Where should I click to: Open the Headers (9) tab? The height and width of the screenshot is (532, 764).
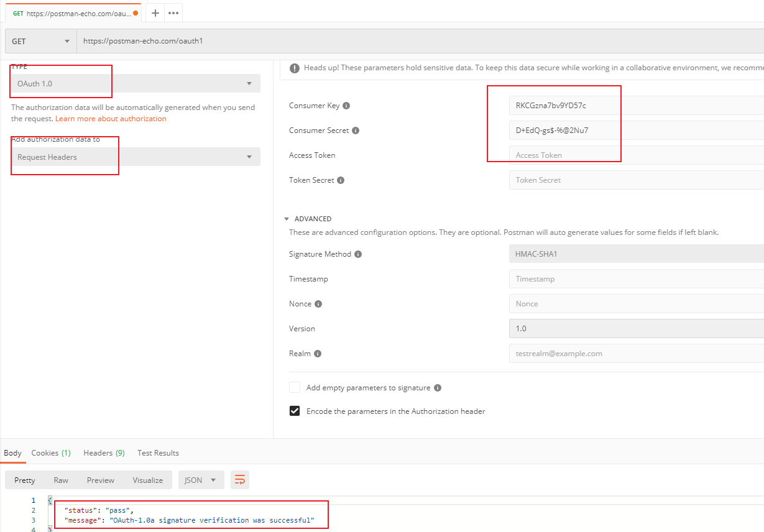pyautogui.click(x=104, y=453)
